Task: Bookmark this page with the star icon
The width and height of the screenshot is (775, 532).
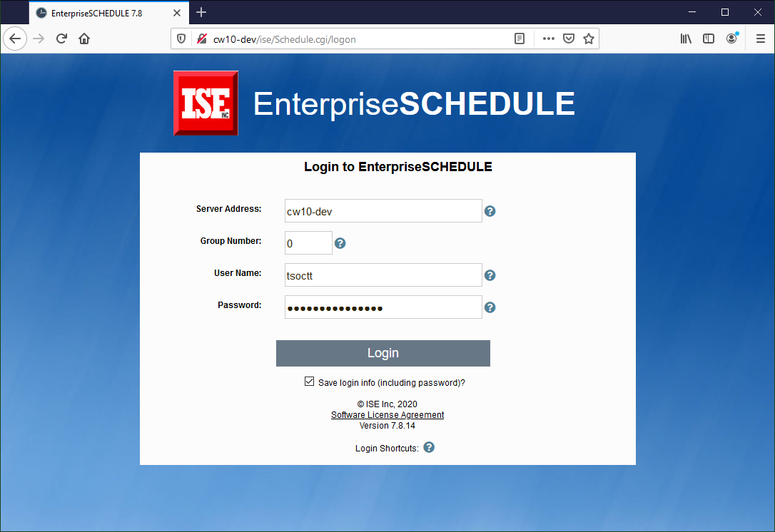Action: [x=589, y=39]
